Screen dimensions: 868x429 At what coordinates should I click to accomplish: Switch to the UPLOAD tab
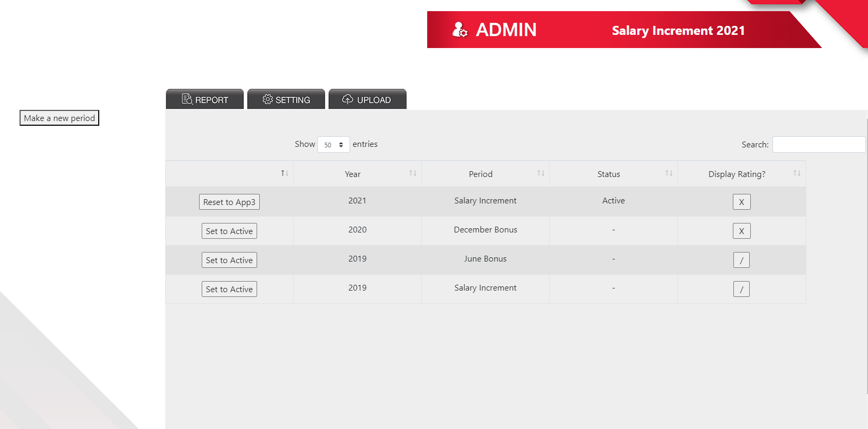pos(367,99)
